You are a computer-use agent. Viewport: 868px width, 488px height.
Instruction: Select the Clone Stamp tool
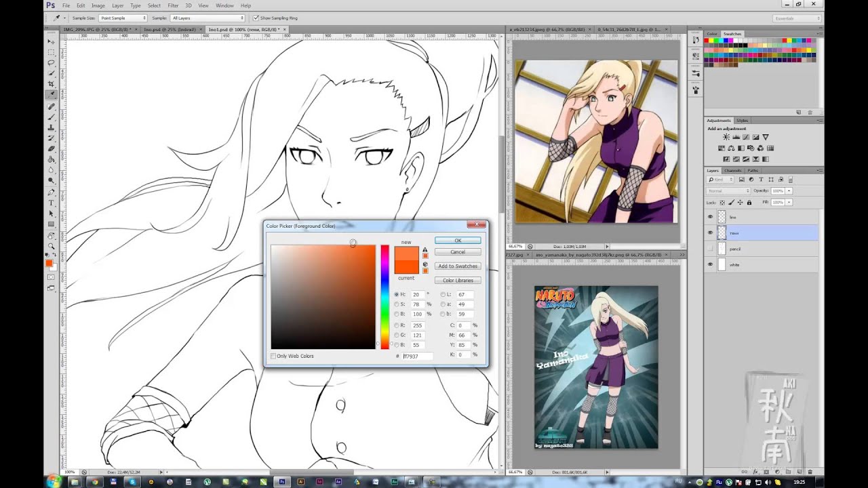pyautogui.click(x=51, y=127)
